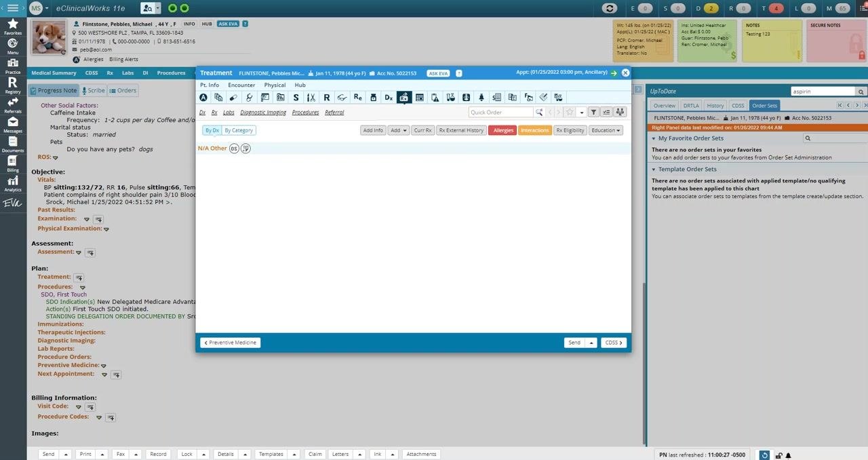Switch to the Orders tab beside Scribe
The width and height of the screenshot is (868, 460).
[x=123, y=90]
